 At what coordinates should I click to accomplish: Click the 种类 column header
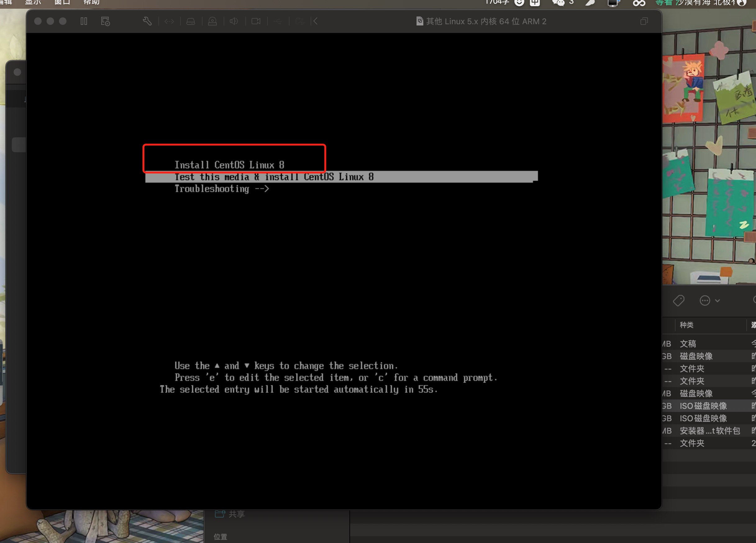pos(687,325)
